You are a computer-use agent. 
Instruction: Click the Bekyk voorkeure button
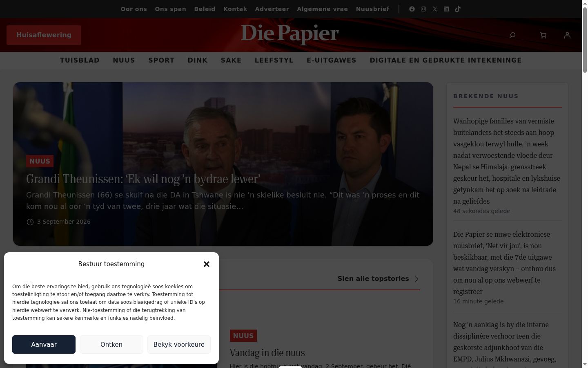[179, 344]
